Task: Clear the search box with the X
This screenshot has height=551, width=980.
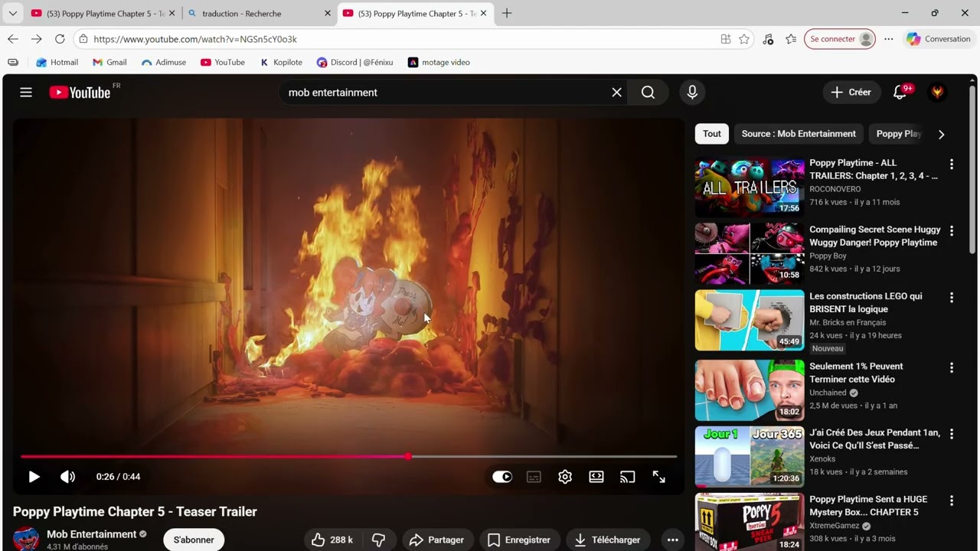Action: click(x=616, y=93)
